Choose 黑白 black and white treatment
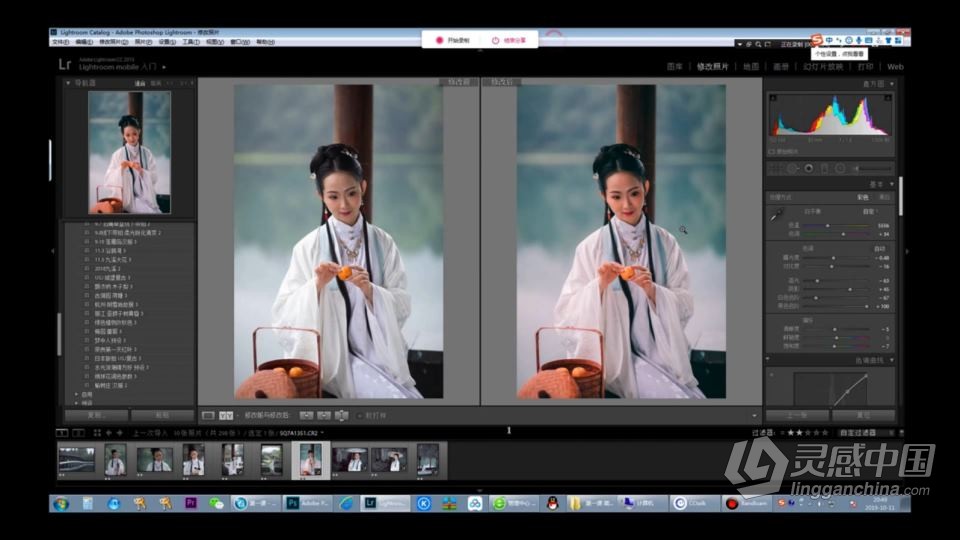 click(x=884, y=198)
